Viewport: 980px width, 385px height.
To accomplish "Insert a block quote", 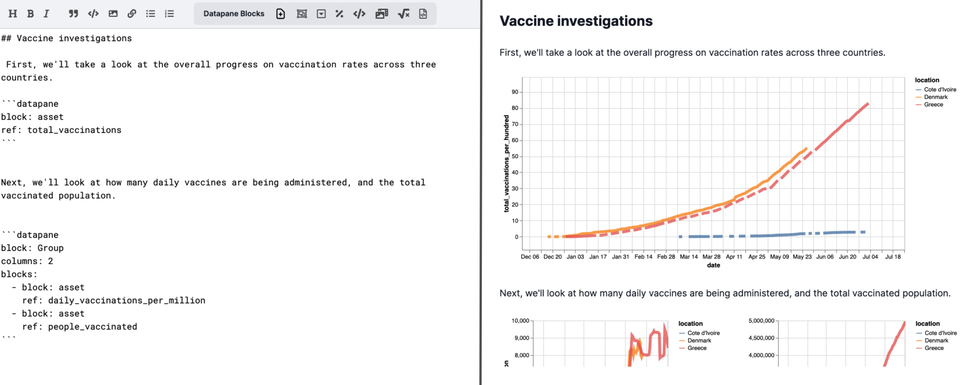I will [x=73, y=14].
